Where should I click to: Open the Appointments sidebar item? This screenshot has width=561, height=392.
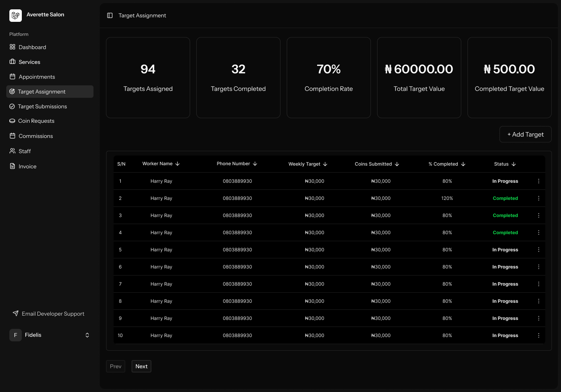[x=37, y=77]
